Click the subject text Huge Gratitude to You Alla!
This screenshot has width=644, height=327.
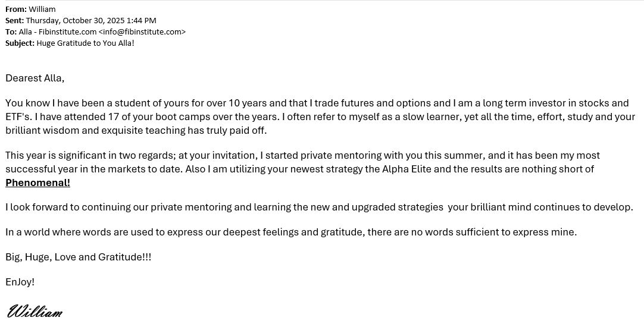[85, 43]
